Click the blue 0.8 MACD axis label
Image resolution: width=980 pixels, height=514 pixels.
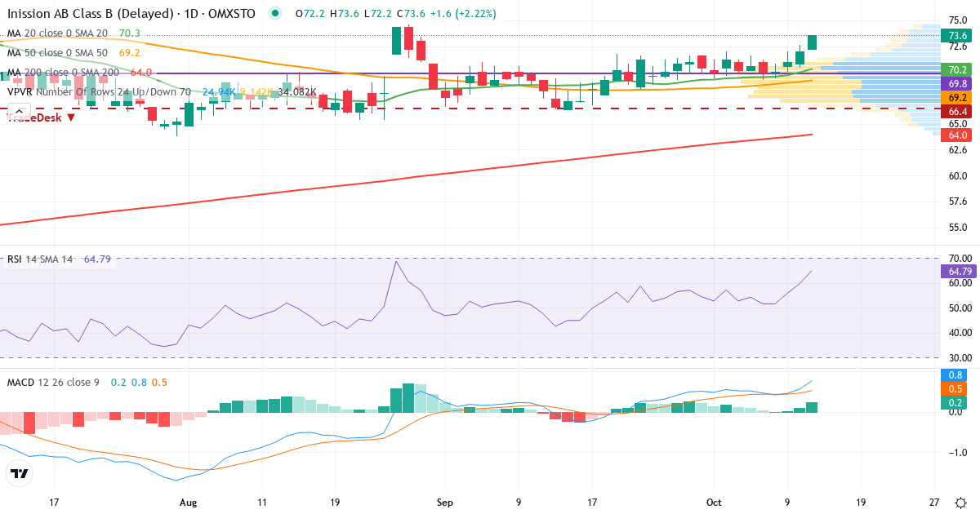[953, 375]
